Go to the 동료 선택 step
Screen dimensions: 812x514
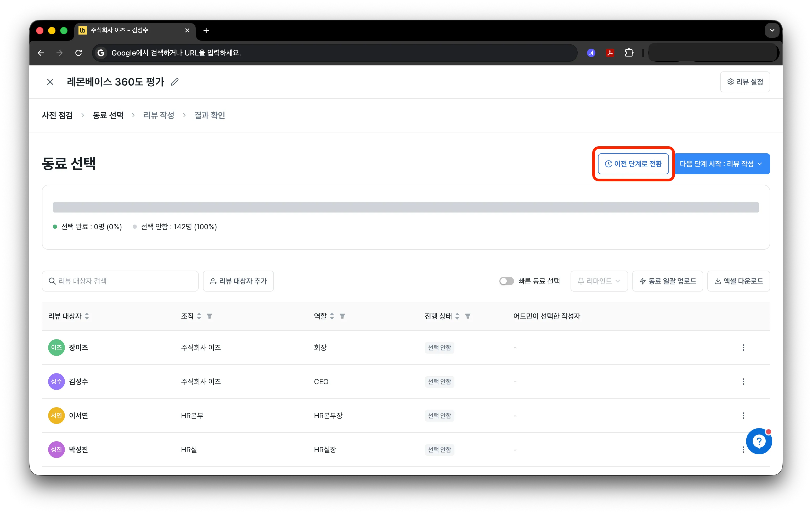click(x=108, y=115)
